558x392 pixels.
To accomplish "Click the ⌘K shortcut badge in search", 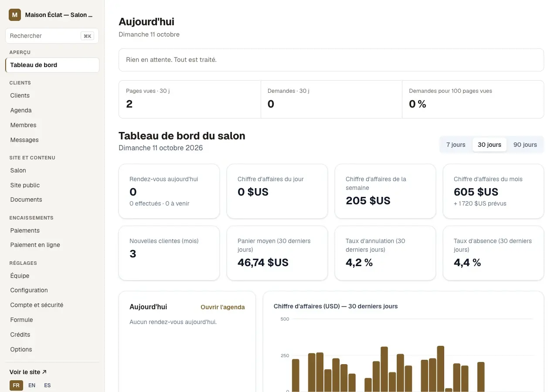I will tap(87, 36).
